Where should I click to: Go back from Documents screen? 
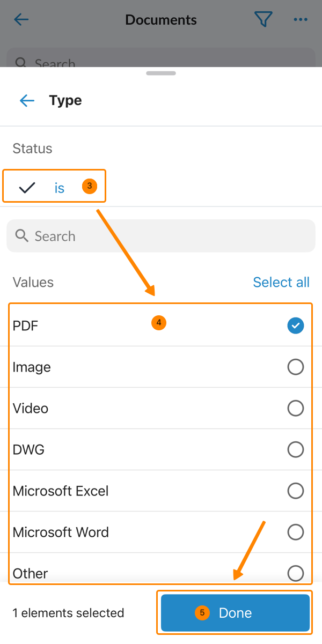(x=21, y=20)
